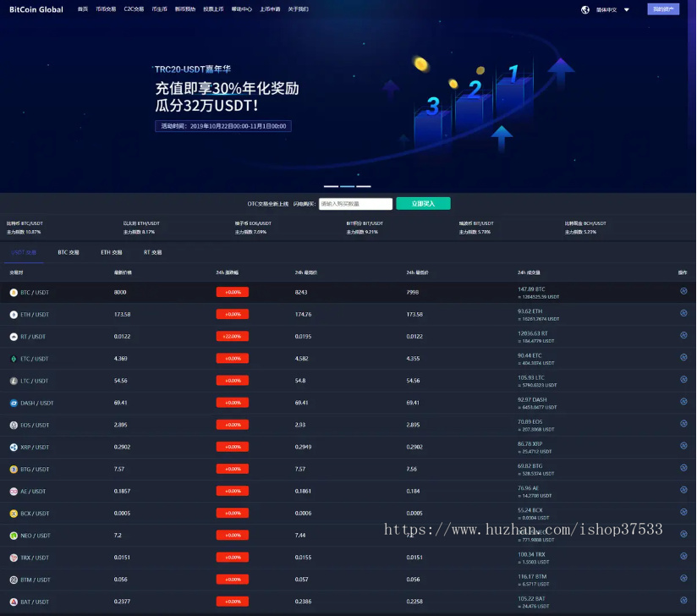Expand the 简体中文 language dropdown arrow
Screen dimensions: 697x616
pyautogui.click(x=626, y=10)
